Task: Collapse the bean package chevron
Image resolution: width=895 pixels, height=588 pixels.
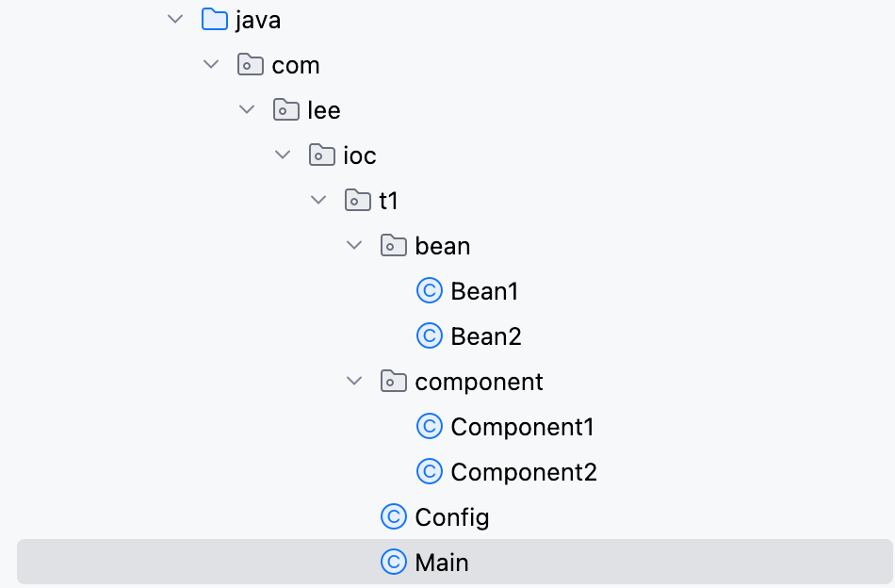Action: click(354, 246)
